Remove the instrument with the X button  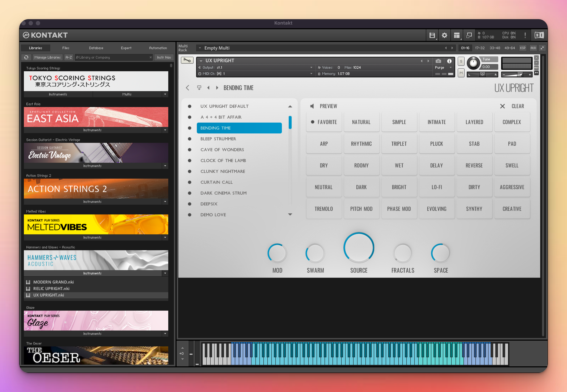point(536,58)
